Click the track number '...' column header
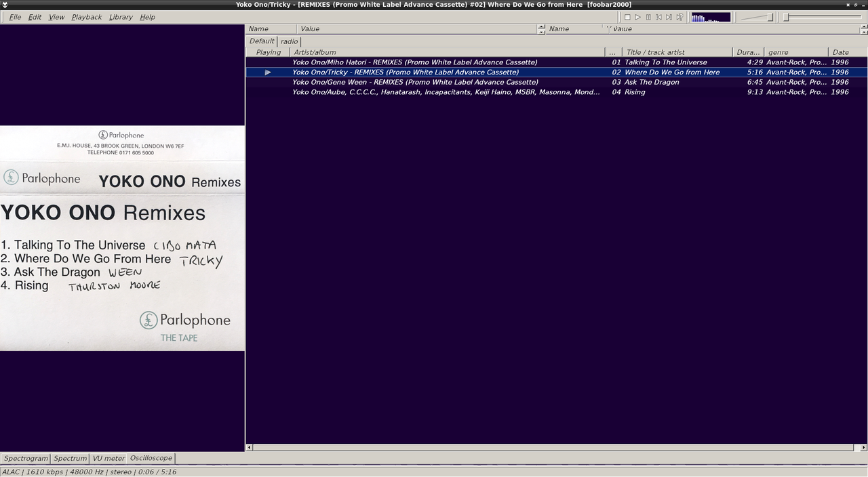 [x=613, y=52]
